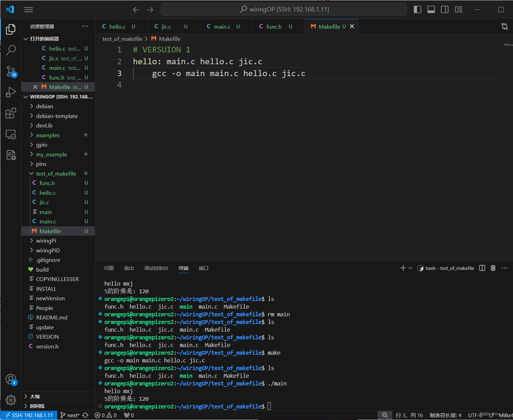Click the test_of_makefile breadcrumb
Image resolution: width=513 pixels, height=420 pixels.
[x=122, y=39]
